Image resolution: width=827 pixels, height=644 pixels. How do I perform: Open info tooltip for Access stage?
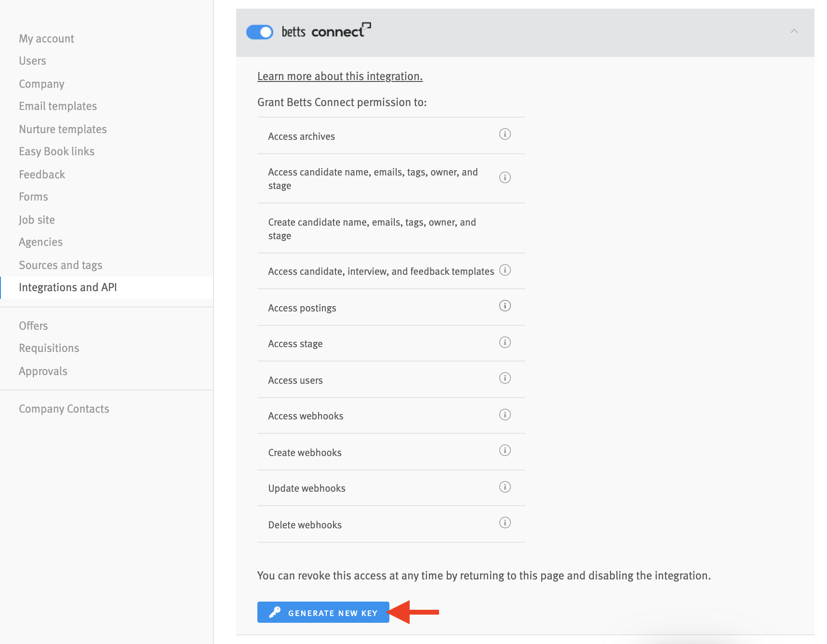pos(505,342)
